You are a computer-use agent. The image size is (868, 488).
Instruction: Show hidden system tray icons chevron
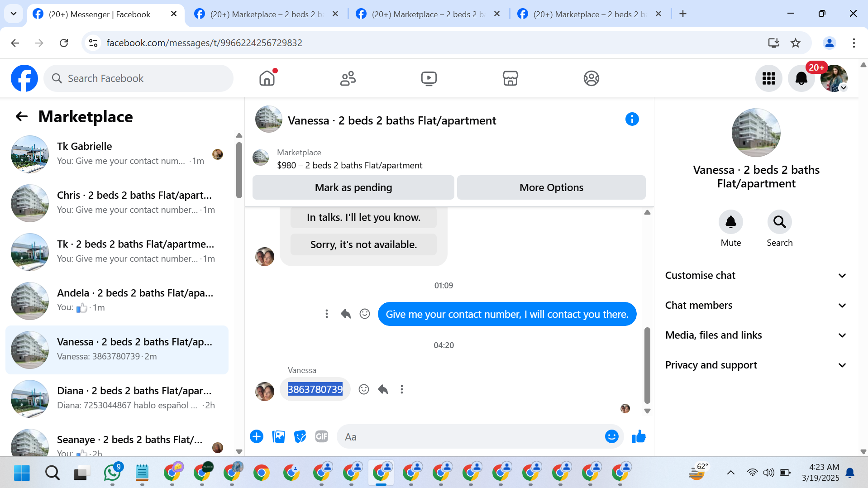(x=730, y=473)
